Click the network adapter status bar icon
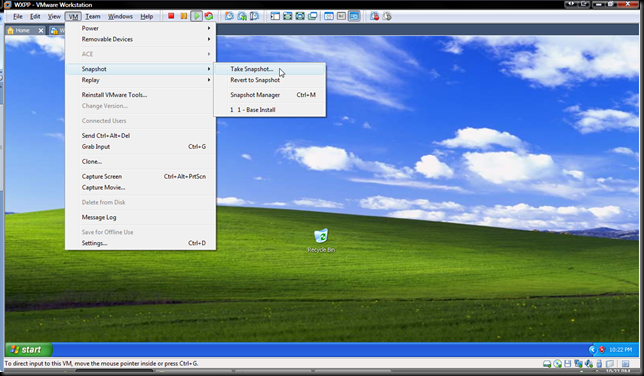Screen dimensions: 644x376 tap(578, 364)
